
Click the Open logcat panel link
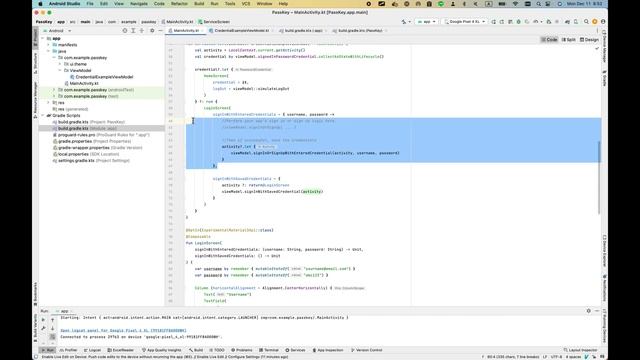click(123, 331)
